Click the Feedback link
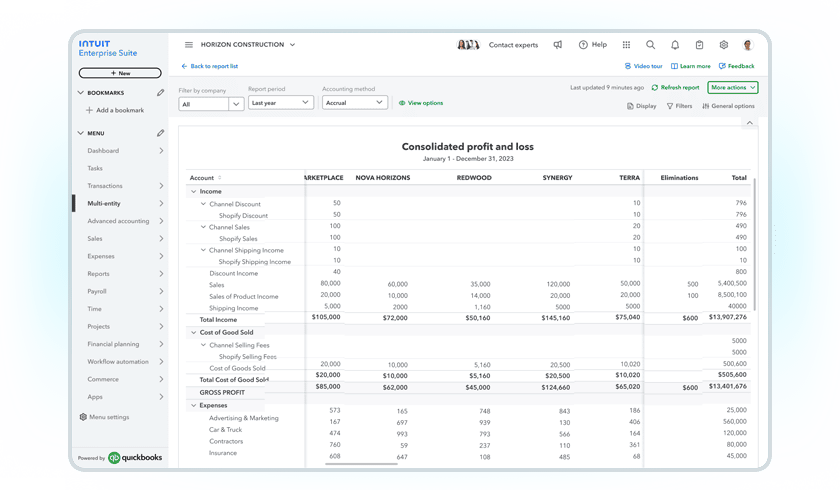This screenshot has width=840, height=490. coord(737,66)
